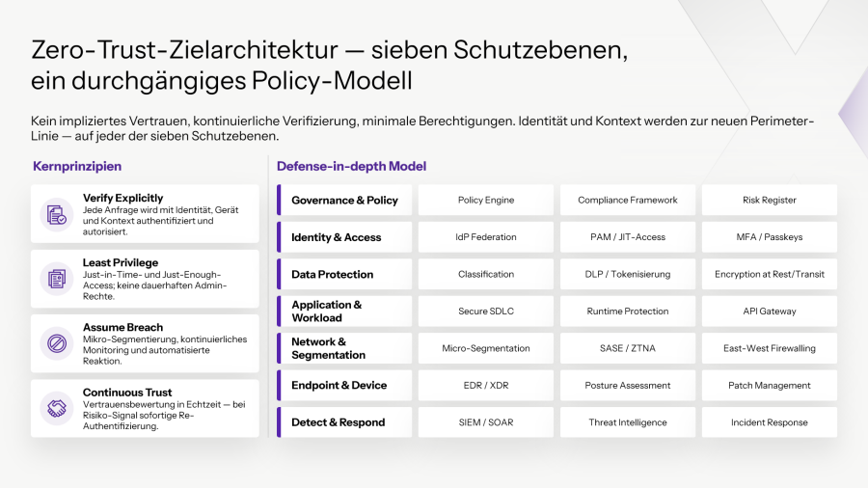Select the Governance & Policy layer header
Image resolution: width=868 pixels, height=488 pixels.
tap(344, 200)
